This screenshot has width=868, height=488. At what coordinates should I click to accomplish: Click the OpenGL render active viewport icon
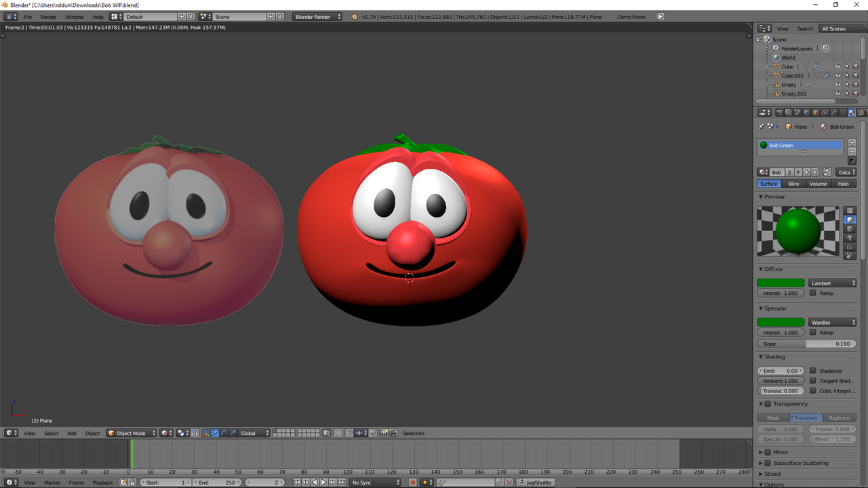(x=383, y=433)
